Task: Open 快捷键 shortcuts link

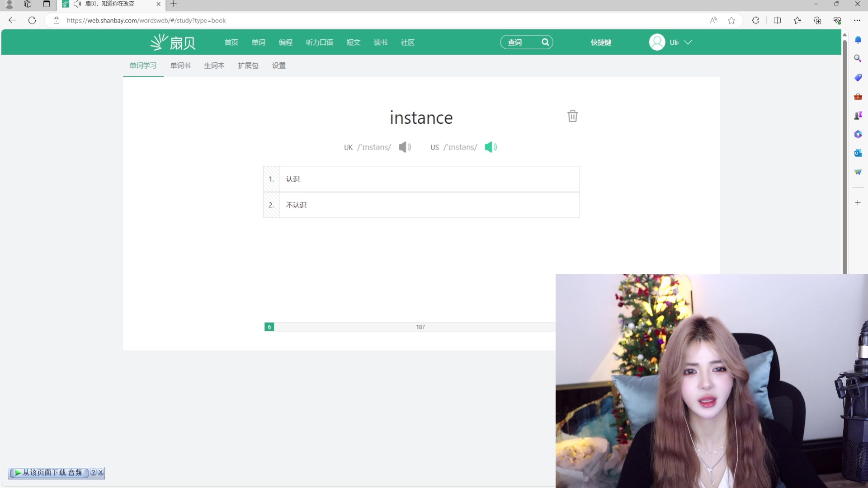Action: pyautogui.click(x=601, y=42)
